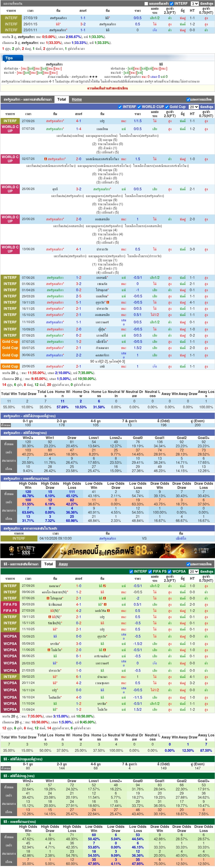Uncheck the FIFA FS filter checkbox

(150, 571)
